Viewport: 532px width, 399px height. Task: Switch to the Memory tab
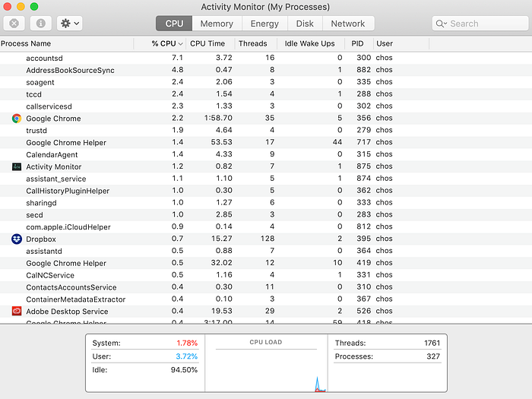[217, 24]
